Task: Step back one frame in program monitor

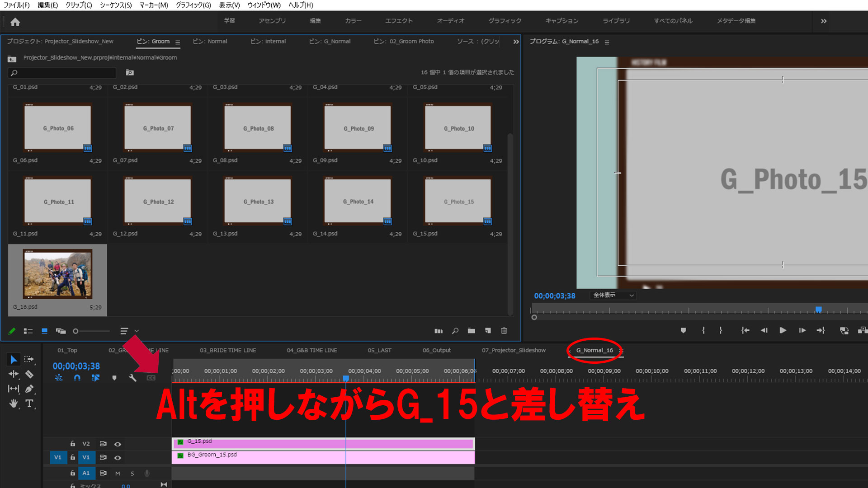Action: [764, 330]
